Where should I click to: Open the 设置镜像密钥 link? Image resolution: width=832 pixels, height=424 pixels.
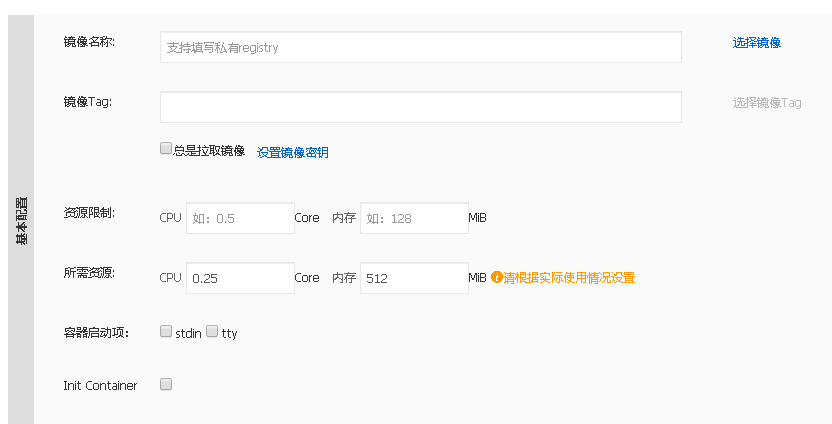293,152
